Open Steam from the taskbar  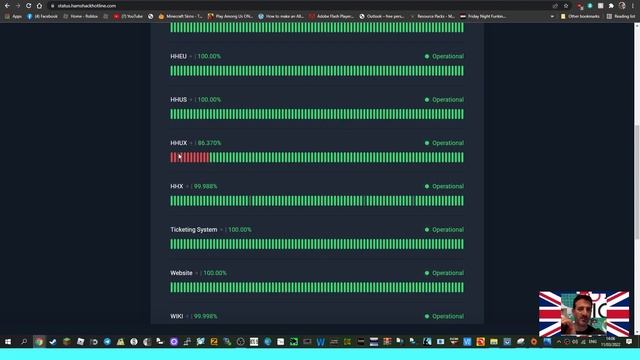point(53,342)
